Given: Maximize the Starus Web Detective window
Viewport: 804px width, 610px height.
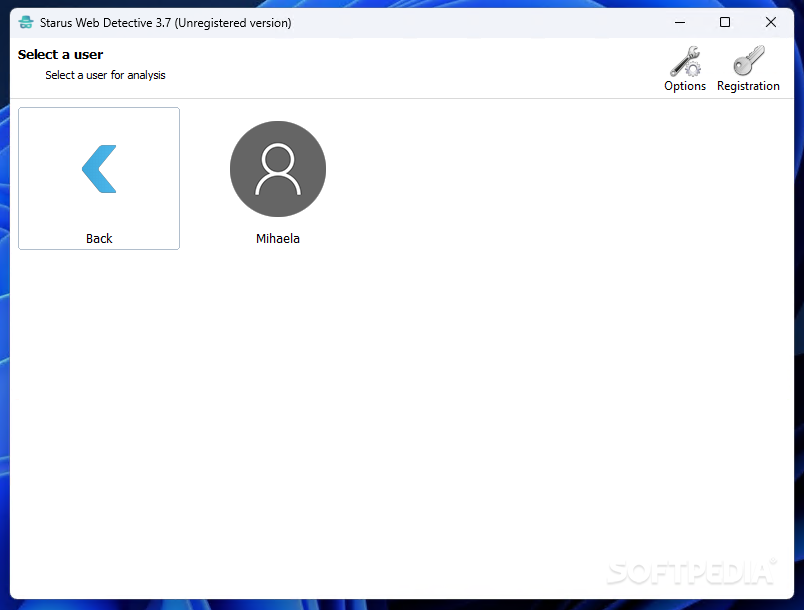Looking at the screenshot, I should click(725, 23).
